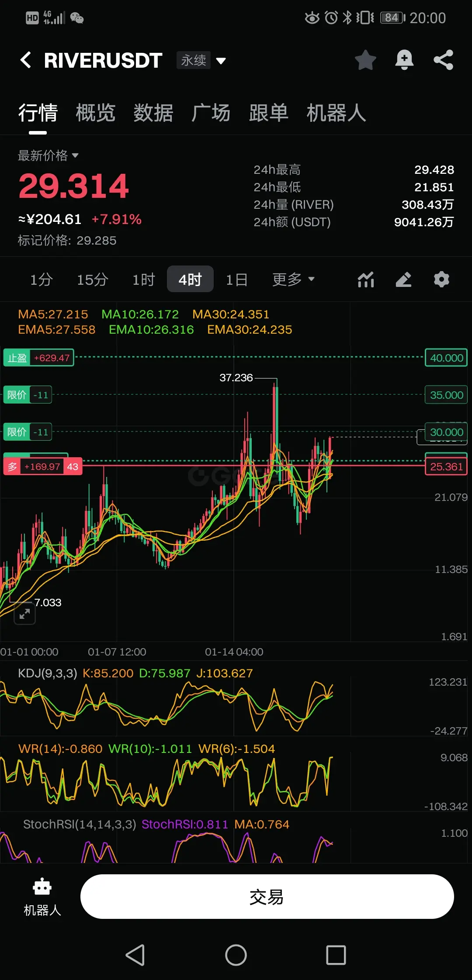Tap the 25.361 entry price label
Screen dimensions: 472x980
pos(446,466)
